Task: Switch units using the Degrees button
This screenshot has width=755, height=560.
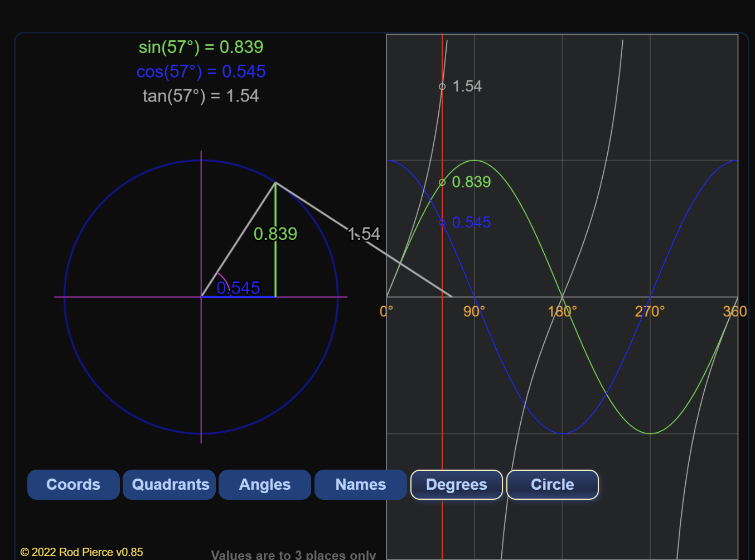Action: pyautogui.click(x=456, y=485)
